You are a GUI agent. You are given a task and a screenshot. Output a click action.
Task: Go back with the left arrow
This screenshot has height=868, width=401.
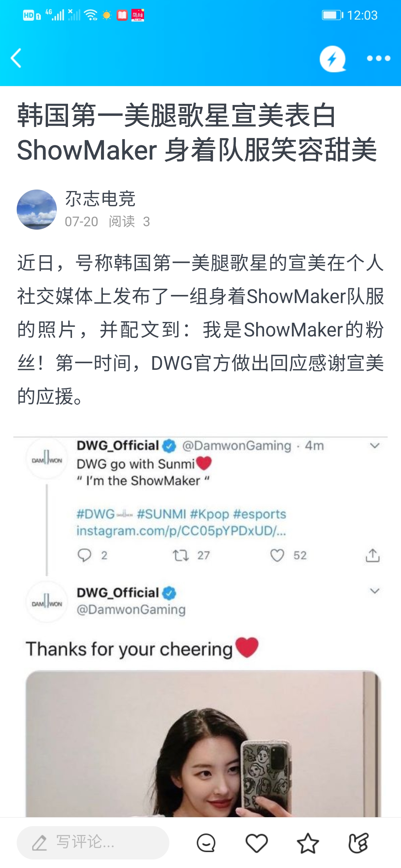coord(16,58)
